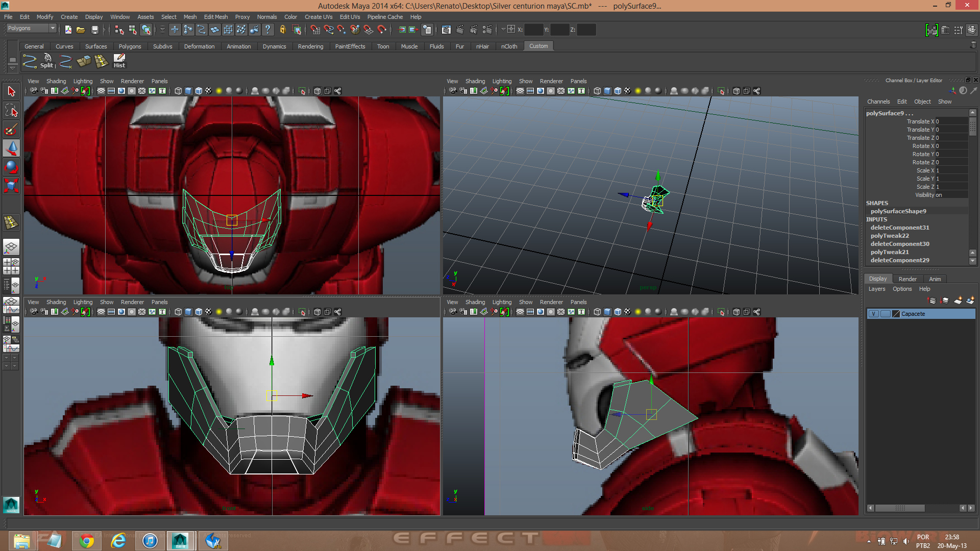Open Shading menu in perspective viewport
This screenshot has width=980, height=551.
[x=475, y=81]
